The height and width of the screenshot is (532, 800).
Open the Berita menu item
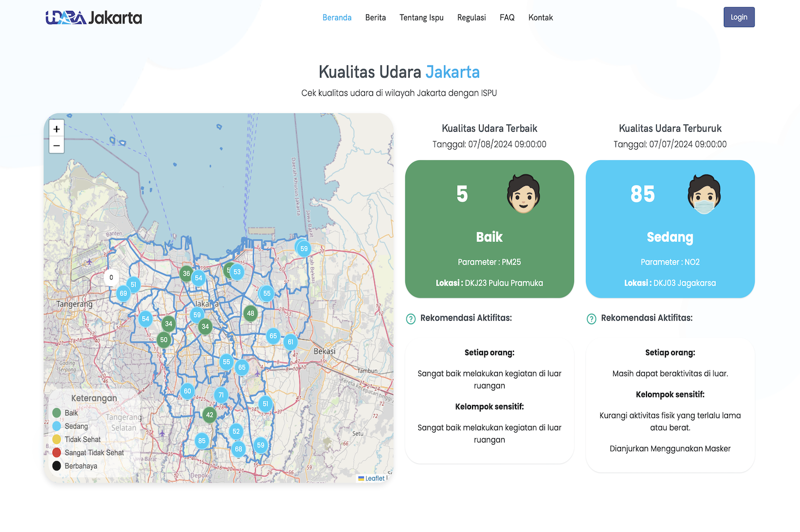point(375,17)
